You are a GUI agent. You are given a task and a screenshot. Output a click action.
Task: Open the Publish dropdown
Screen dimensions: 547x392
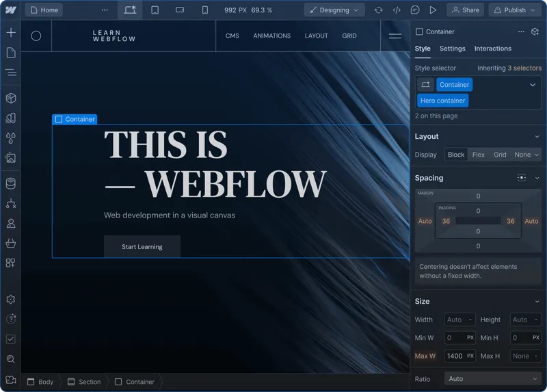click(515, 10)
